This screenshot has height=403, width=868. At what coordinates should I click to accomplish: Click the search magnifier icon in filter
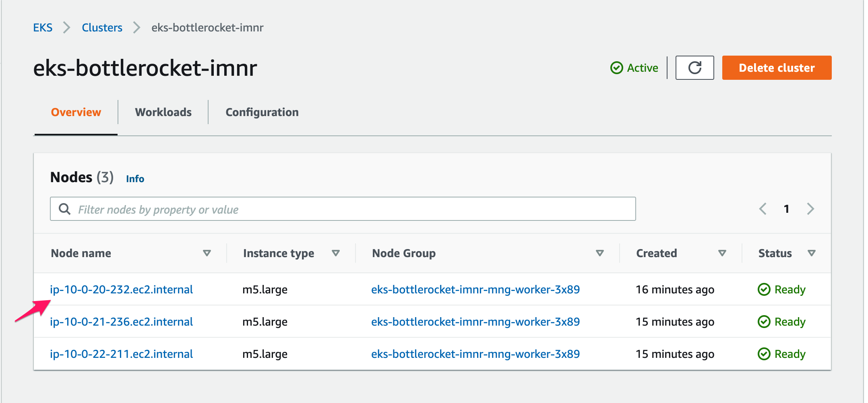pyautogui.click(x=64, y=209)
